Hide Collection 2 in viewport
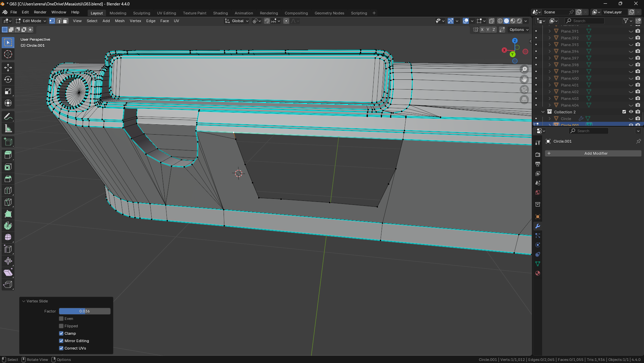The height and width of the screenshot is (363, 644). coord(631,112)
